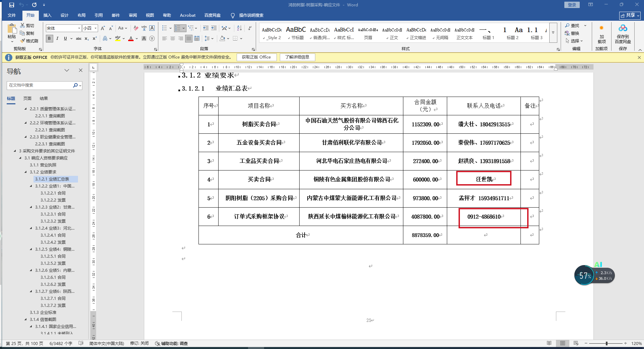Viewport: 644px width, 349px height.
Task: Open 替换 (Replace) tool
Action: click(572, 33)
